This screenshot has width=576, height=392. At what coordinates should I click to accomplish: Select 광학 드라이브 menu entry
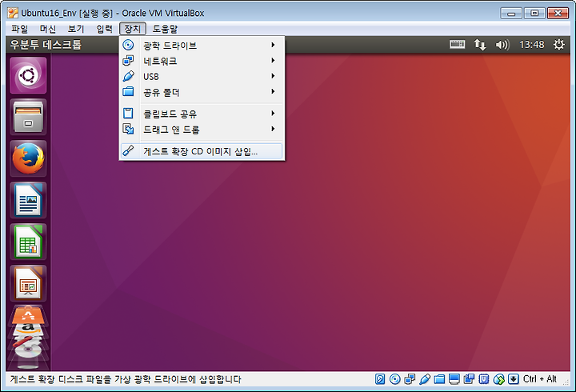pos(202,45)
